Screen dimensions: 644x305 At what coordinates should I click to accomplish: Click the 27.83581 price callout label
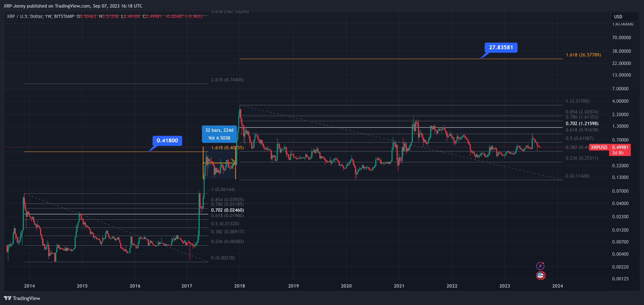click(x=501, y=47)
